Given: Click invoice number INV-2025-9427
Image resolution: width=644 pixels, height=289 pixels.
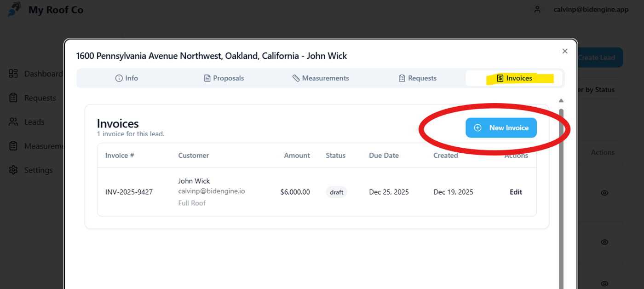Looking at the screenshot, I should tap(129, 192).
